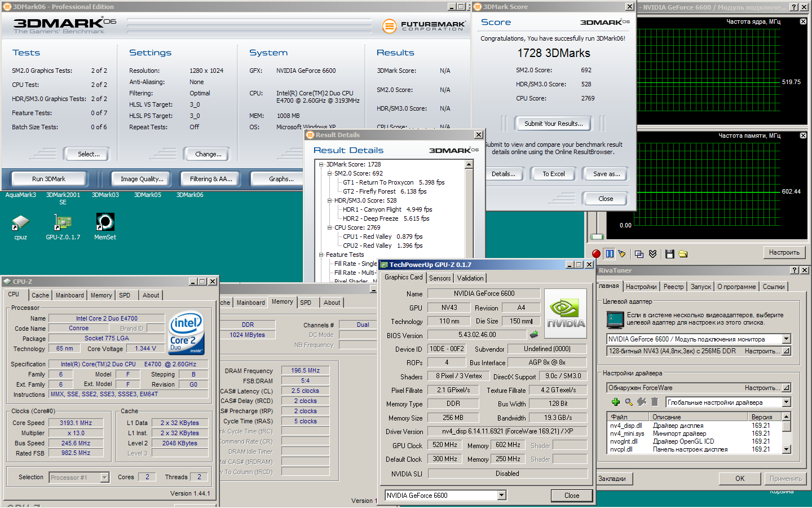Click the red record button in hardware monitoring
812x508 pixels.
pos(596,254)
